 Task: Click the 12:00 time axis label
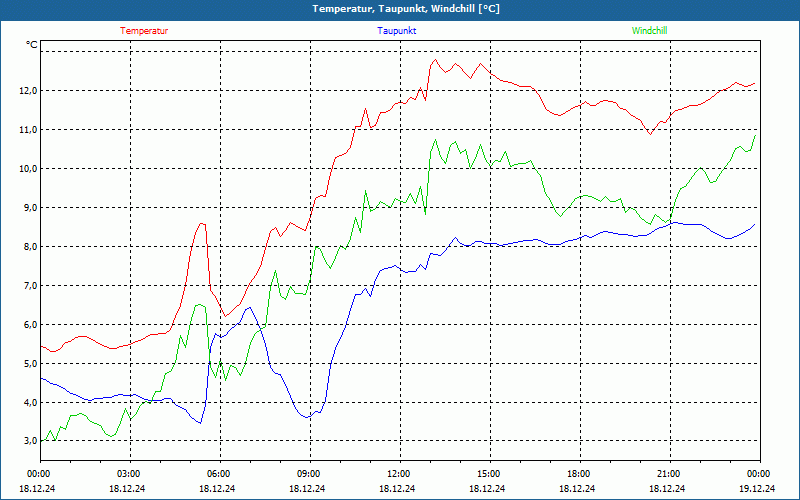click(399, 474)
